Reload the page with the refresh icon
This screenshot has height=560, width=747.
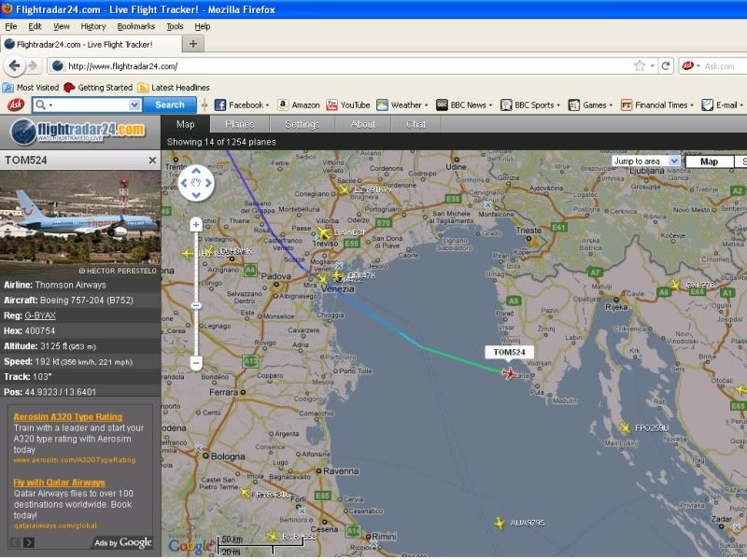pyautogui.click(x=666, y=65)
